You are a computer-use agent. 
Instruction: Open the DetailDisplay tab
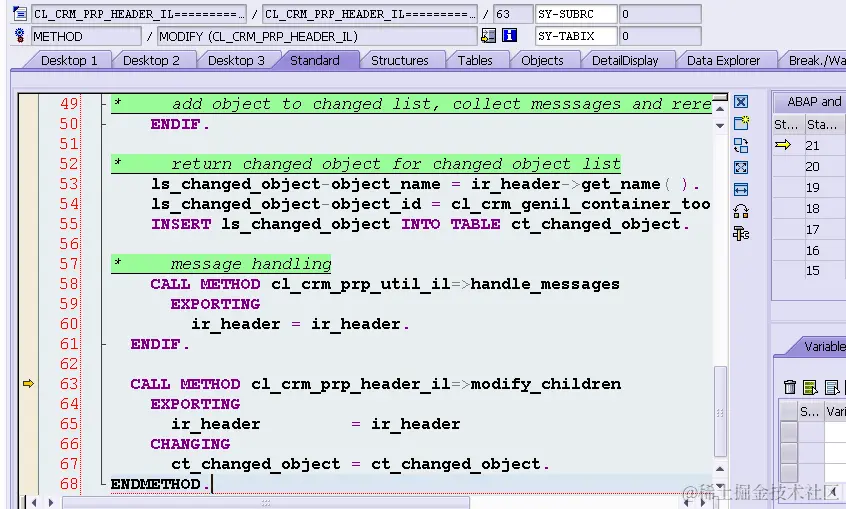625,60
